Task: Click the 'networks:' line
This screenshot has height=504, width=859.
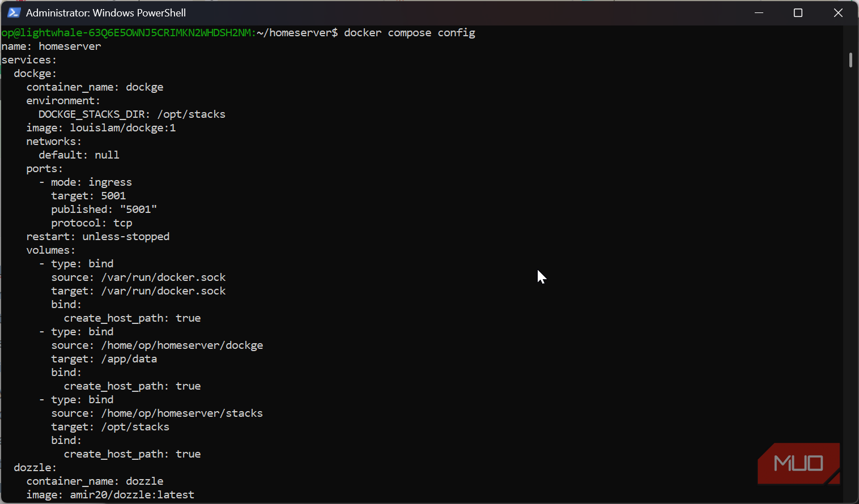Action: 54,142
